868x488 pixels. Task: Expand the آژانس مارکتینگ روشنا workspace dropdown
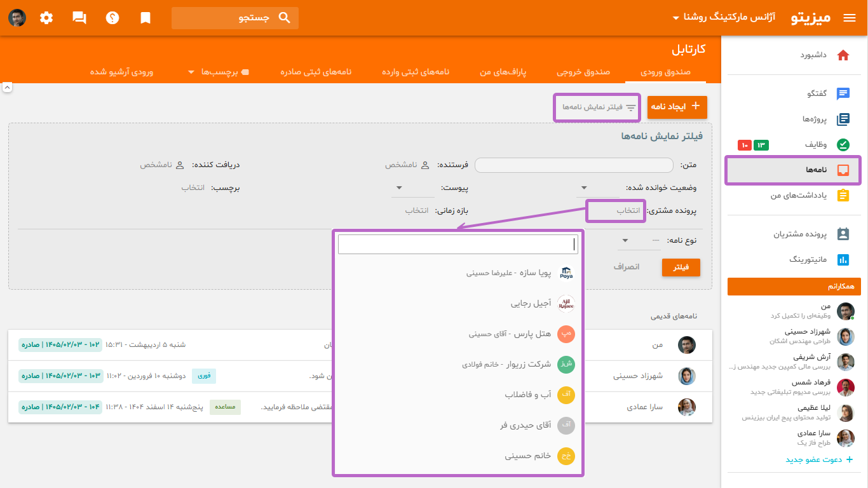click(724, 18)
